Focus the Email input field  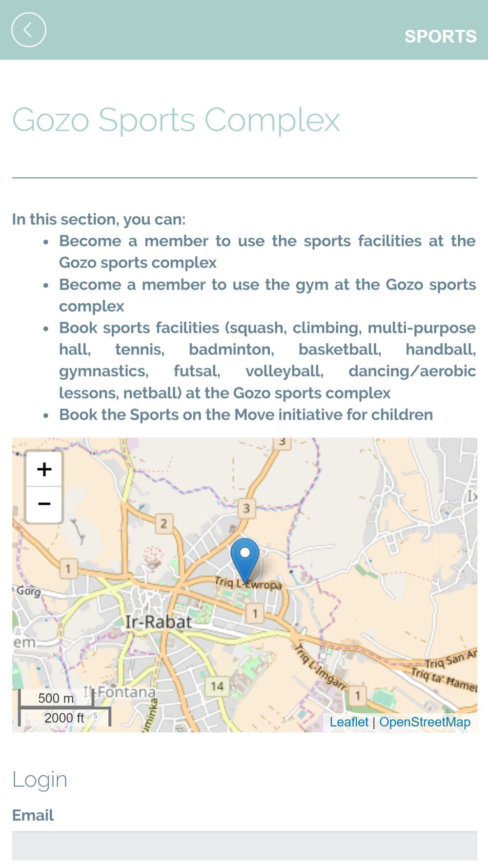coord(244,846)
